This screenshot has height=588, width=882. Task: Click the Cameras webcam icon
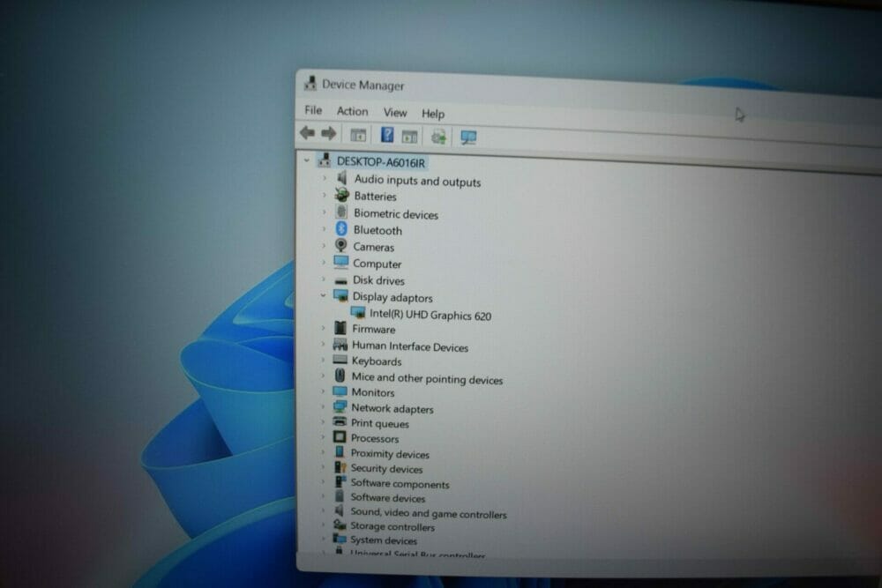click(x=340, y=245)
